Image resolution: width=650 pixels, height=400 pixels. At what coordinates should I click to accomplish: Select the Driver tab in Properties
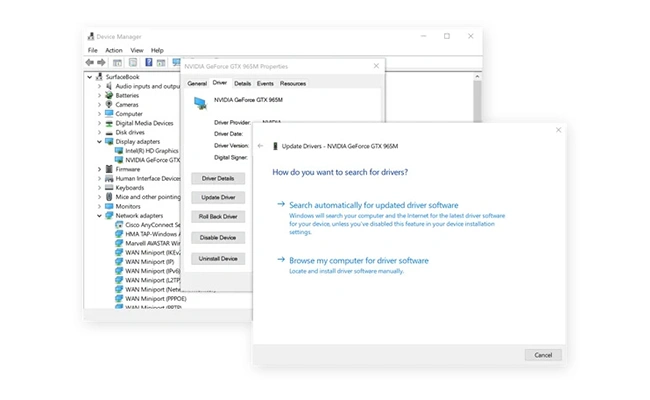(220, 82)
